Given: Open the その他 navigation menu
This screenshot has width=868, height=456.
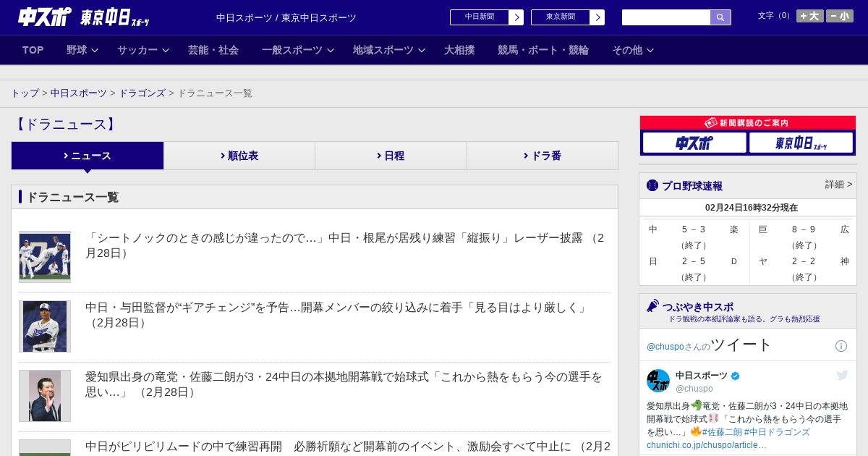Looking at the screenshot, I should [x=627, y=50].
